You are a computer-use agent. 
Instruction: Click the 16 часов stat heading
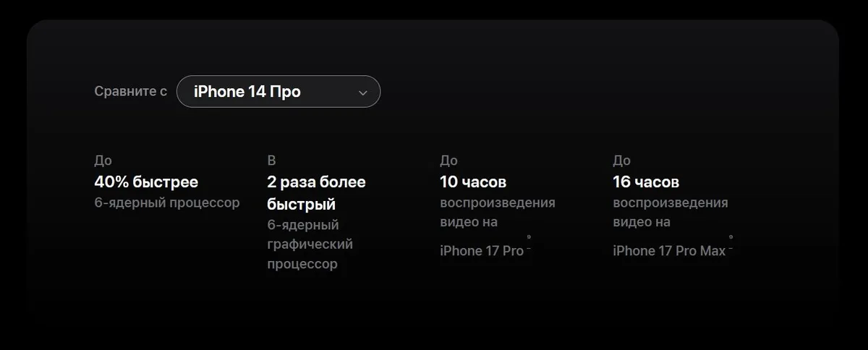point(646,182)
